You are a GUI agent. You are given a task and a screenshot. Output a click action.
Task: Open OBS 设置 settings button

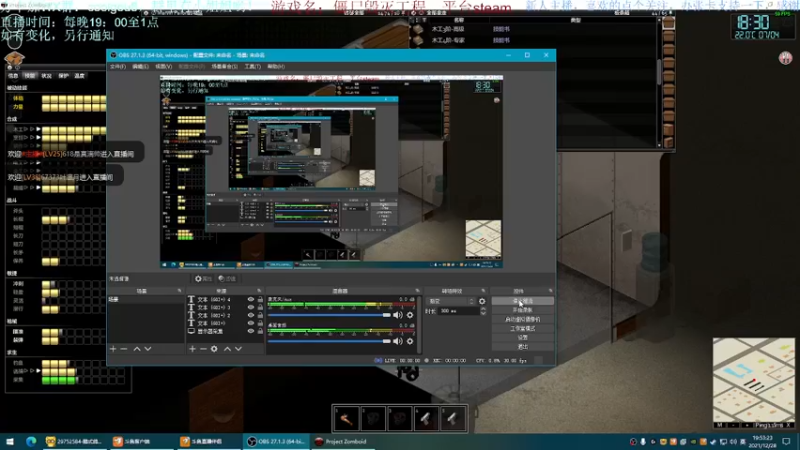point(522,338)
